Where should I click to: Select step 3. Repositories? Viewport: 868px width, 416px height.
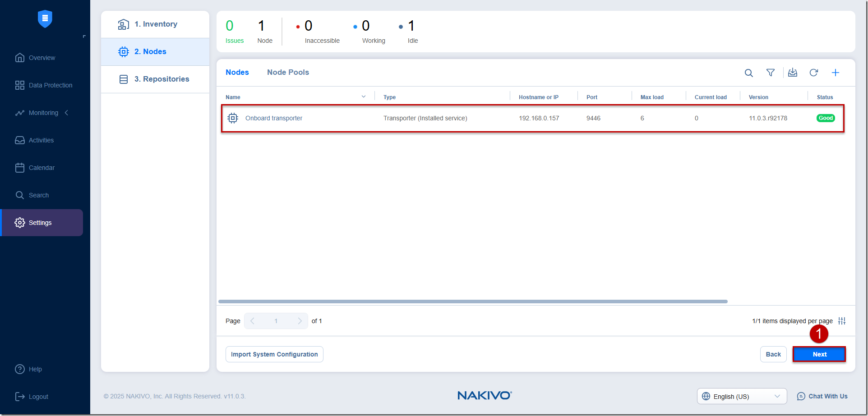155,79
